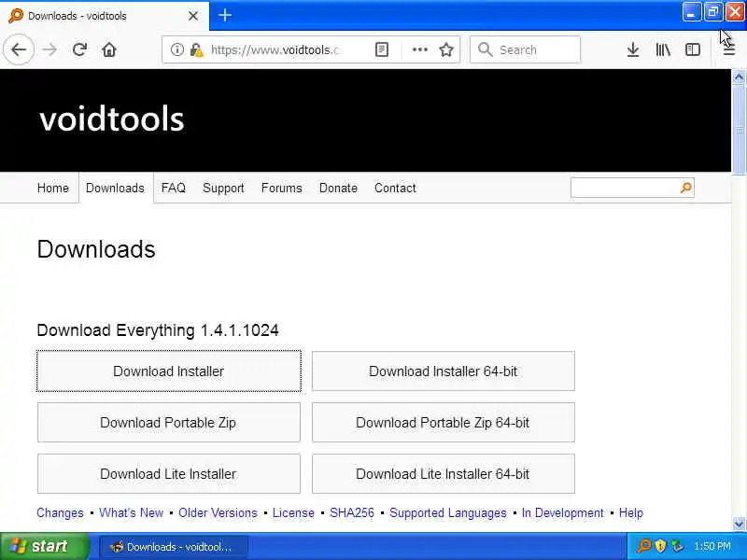Click the safely remove hardware tray icon
Screen dimensions: 747x560
tap(677, 546)
